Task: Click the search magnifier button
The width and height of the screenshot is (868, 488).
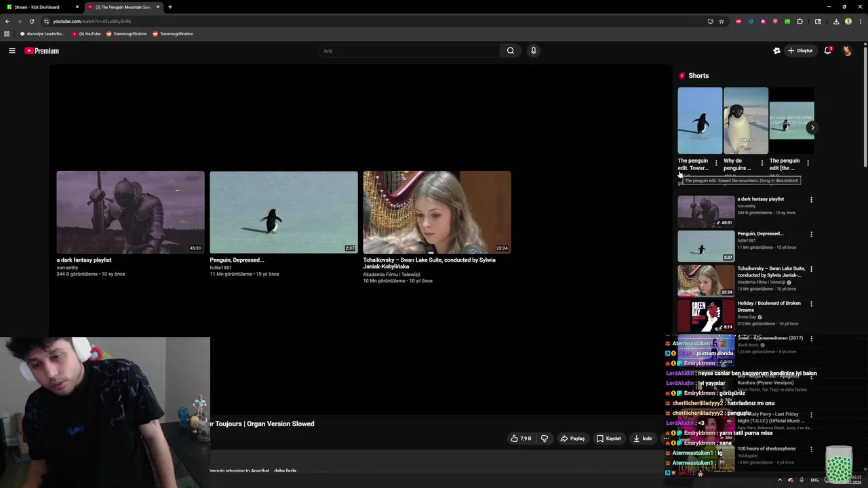Action: [511, 51]
